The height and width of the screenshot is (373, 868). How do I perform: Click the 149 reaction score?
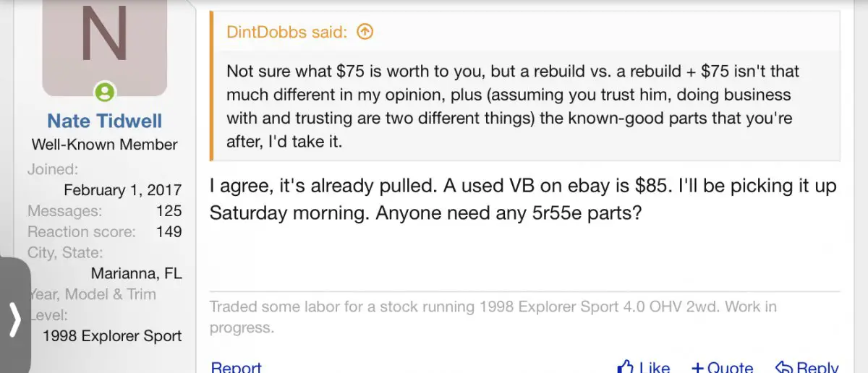(169, 232)
